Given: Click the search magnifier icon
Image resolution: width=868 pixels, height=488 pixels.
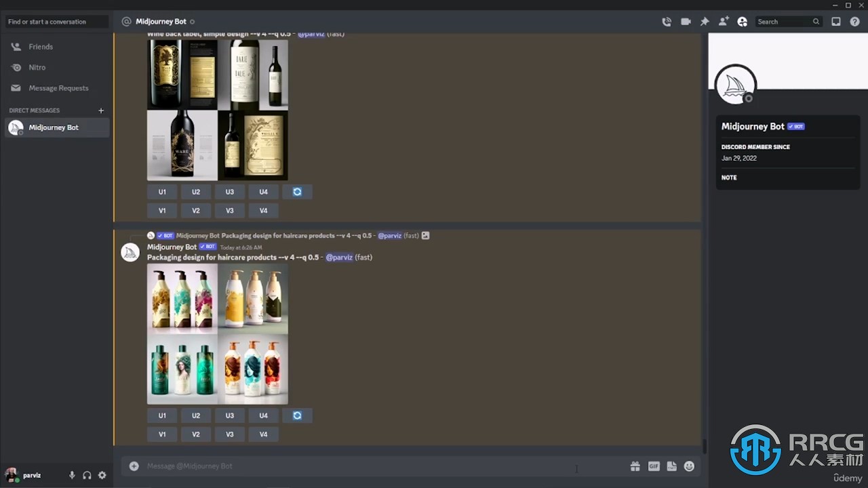Looking at the screenshot, I should coord(816,22).
